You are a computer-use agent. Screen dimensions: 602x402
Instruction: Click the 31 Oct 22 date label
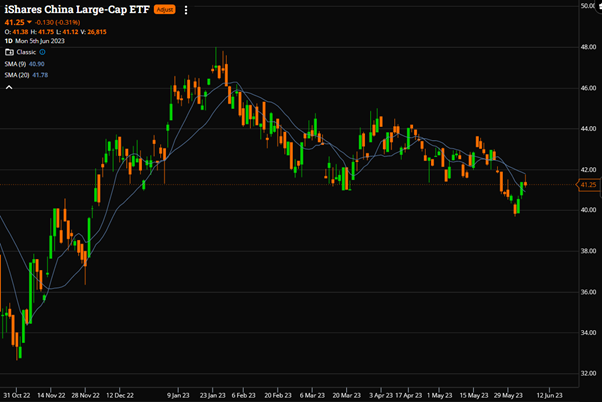17,395
